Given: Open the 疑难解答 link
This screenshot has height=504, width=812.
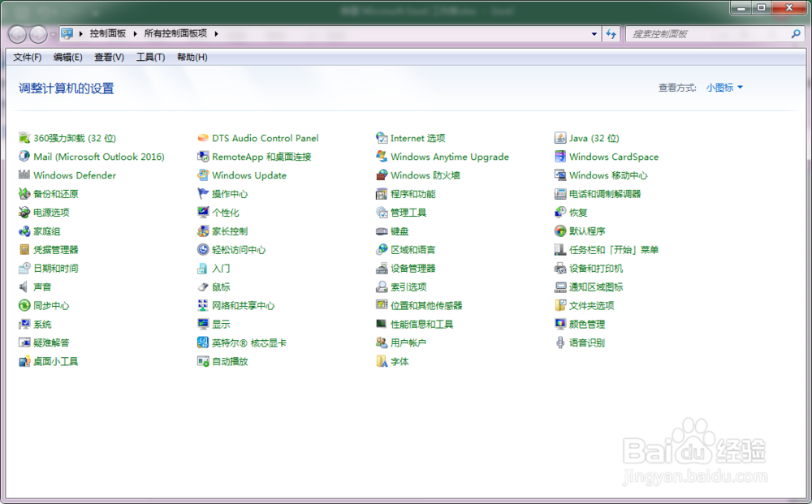Looking at the screenshot, I should [51, 343].
